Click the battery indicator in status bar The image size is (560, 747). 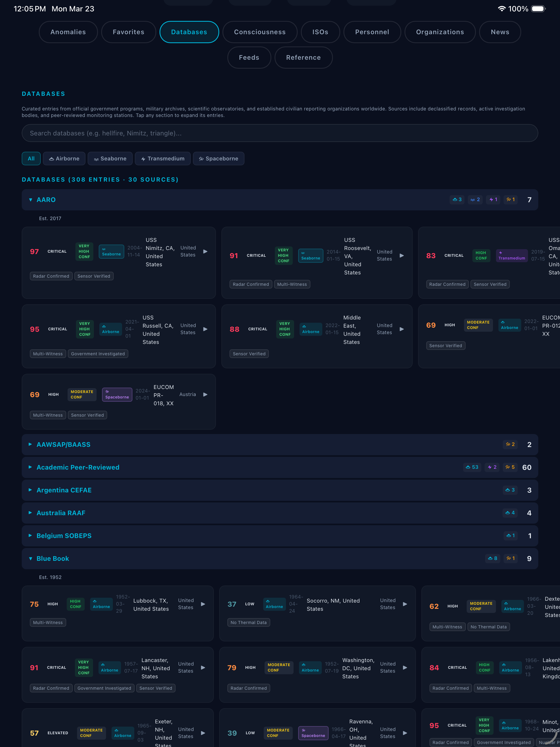(x=538, y=9)
